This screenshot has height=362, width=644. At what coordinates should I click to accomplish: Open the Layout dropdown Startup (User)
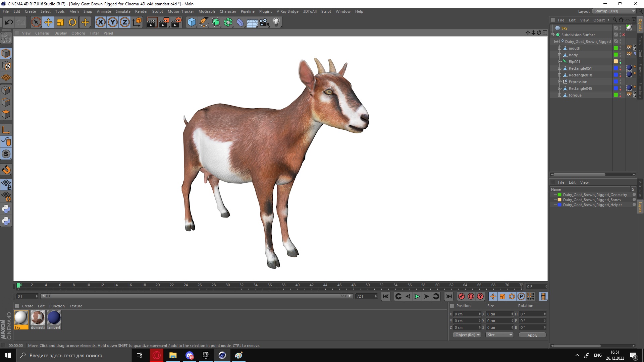tap(614, 11)
